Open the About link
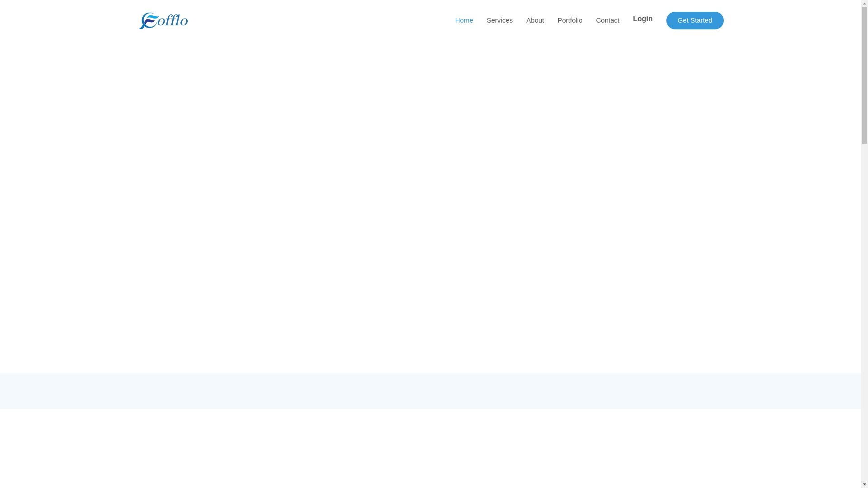The image size is (868, 488). coord(535,20)
